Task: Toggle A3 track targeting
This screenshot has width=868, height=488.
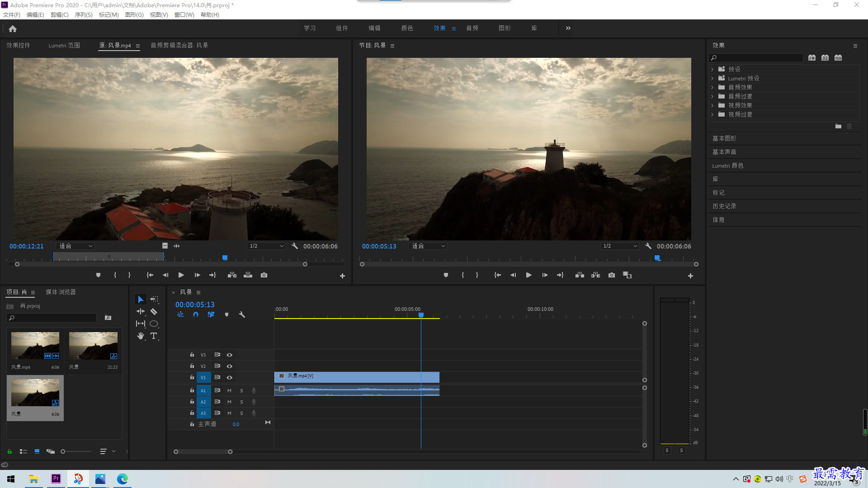Action: pyautogui.click(x=203, y=413)
